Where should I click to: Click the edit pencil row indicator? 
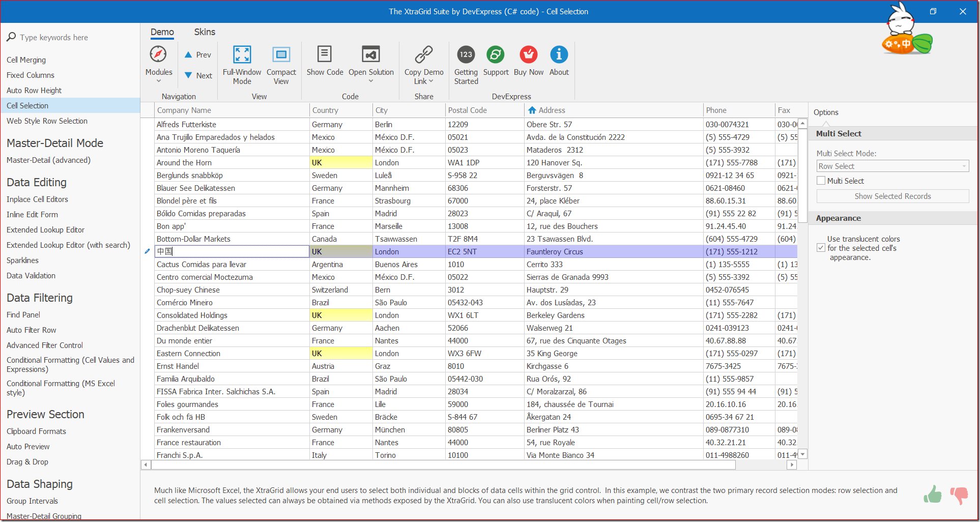tap(148, 251)
